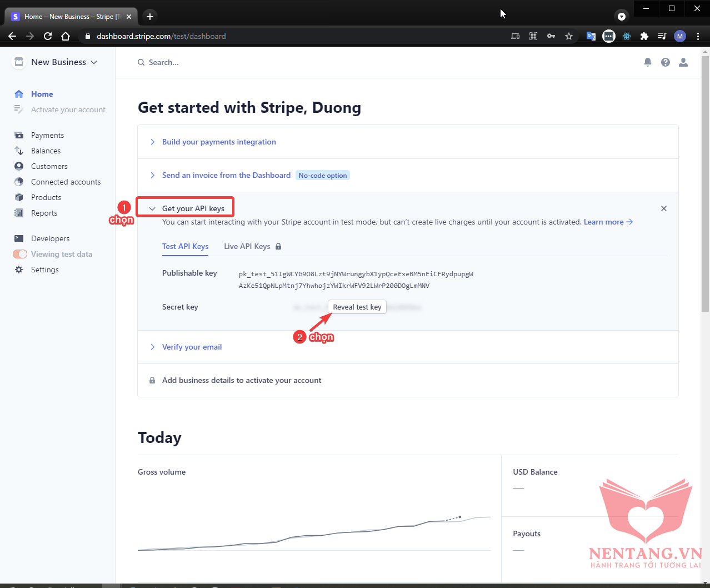Click the Payments sidebar icon
The width and height of the screenshot is (710, 588).
point(19,135)
